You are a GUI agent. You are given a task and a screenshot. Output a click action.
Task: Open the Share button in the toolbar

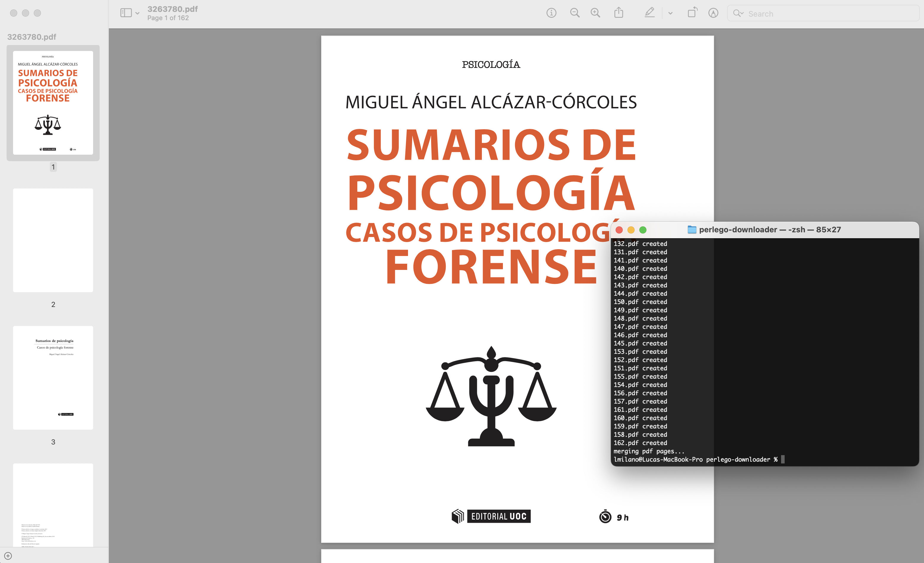coord(619,13)
